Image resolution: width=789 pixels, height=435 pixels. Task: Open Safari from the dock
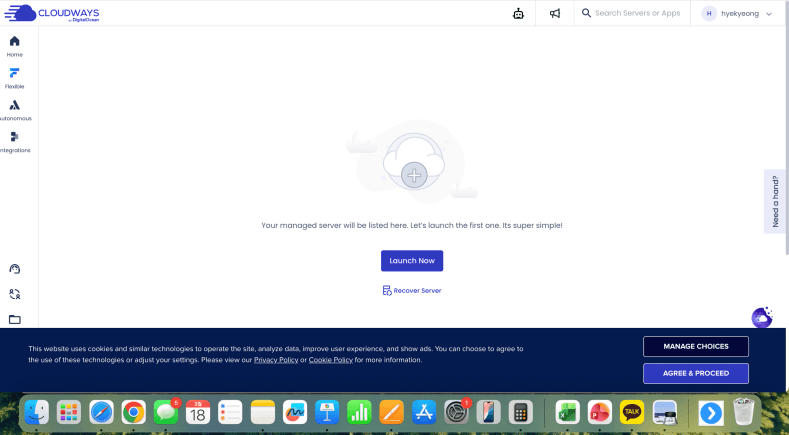(101, 413)
